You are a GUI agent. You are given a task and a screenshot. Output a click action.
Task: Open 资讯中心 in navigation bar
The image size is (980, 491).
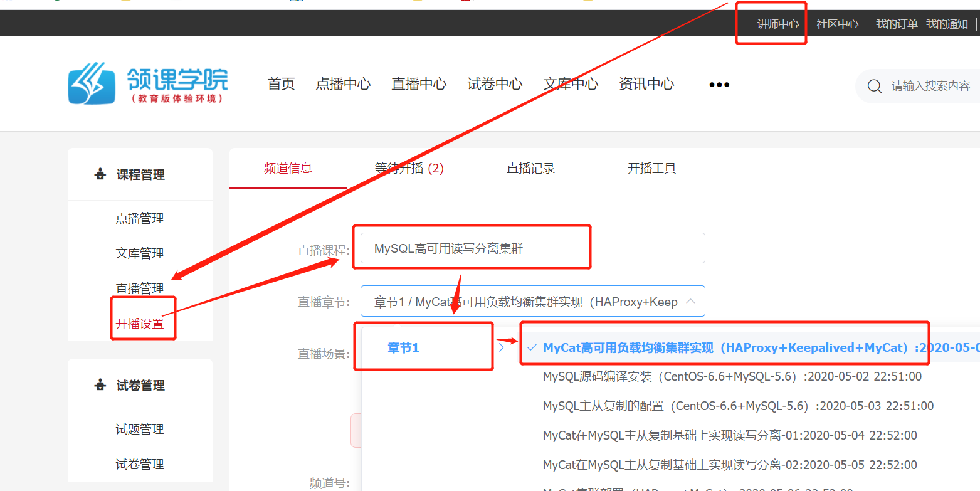[x=646, y=84]
